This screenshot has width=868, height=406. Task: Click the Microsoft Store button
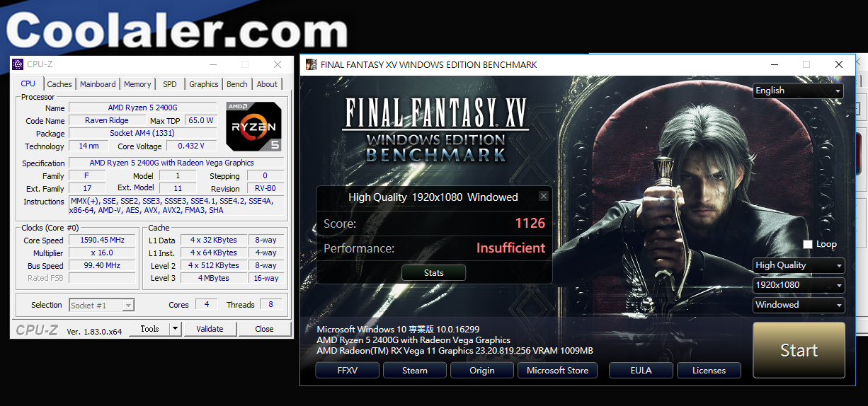coord(558,371)
